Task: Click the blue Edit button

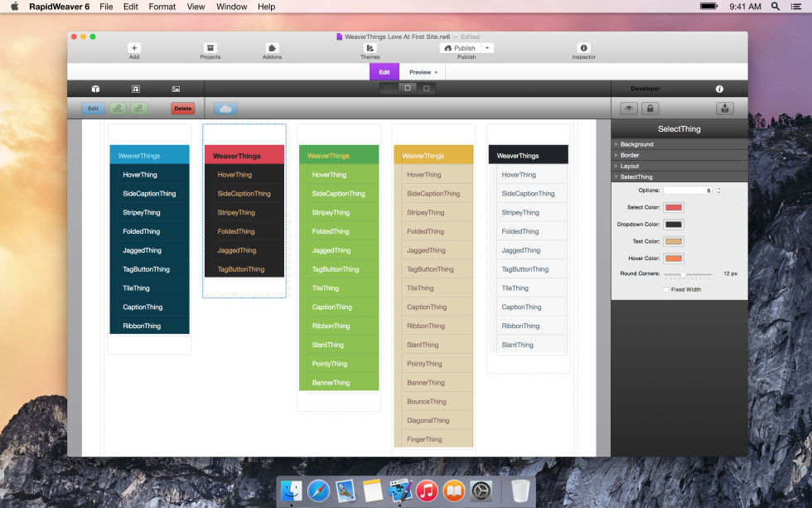Action: coord(93,109)
